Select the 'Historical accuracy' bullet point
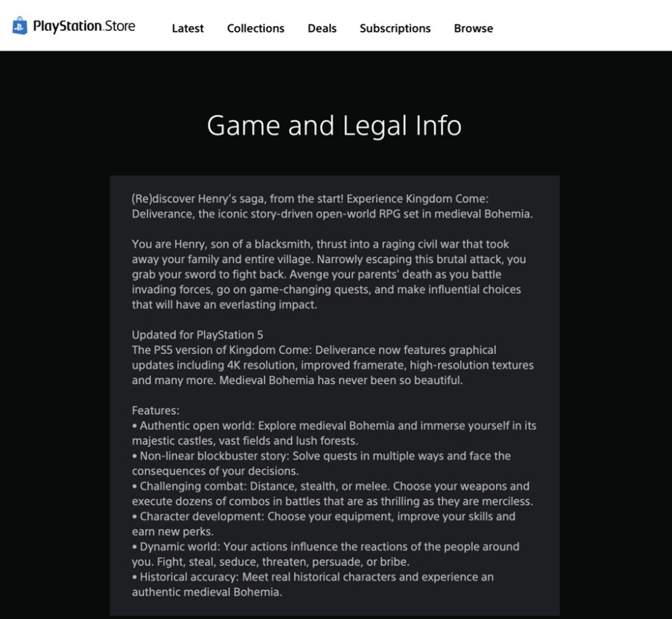 [x=313, y=585]
